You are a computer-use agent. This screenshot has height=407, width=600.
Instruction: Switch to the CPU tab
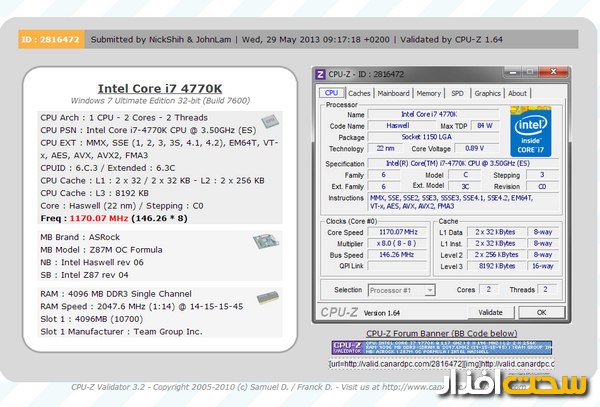click(x=331, y=93)
